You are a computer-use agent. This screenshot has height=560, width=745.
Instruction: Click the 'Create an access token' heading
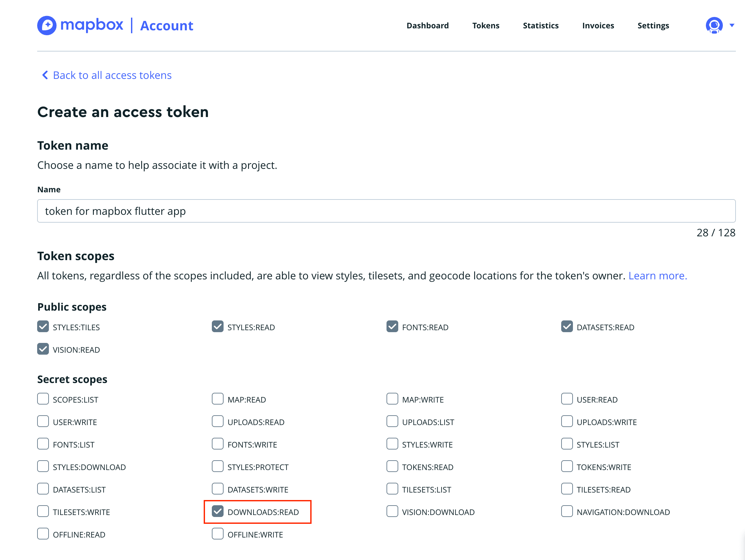click(x=123, y=112)
